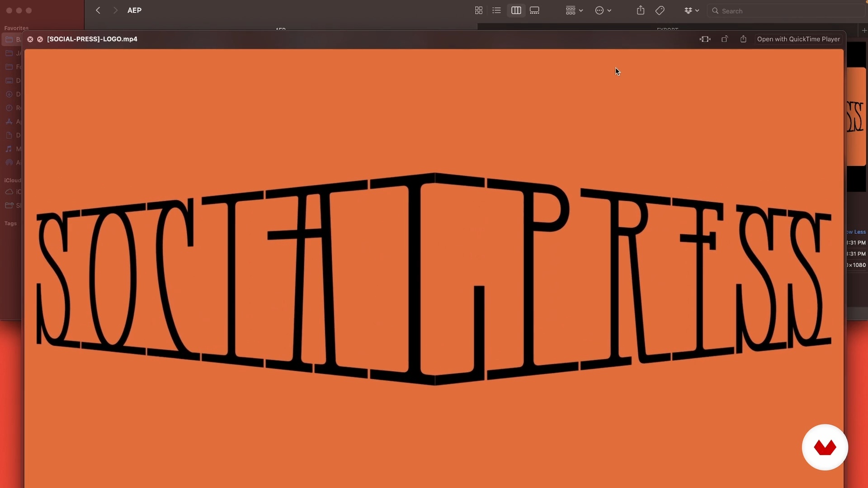Click the red badge logo at bottom right
The height and width of the screenshot is (488, 868).
(x=825, y=447)
